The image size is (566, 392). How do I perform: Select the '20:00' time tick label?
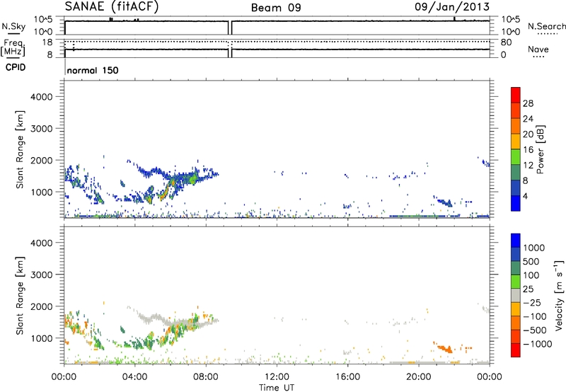(x=418, y=377)
